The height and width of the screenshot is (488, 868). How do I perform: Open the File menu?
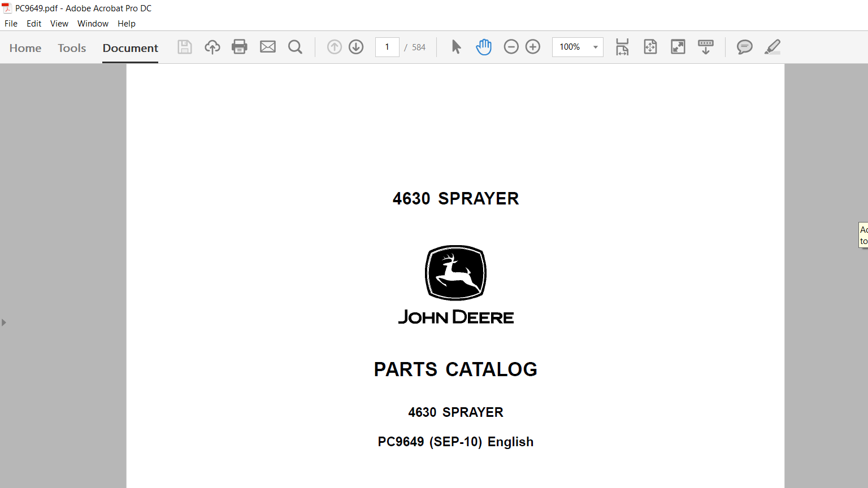pyautogui.click(x=11, y=24)
